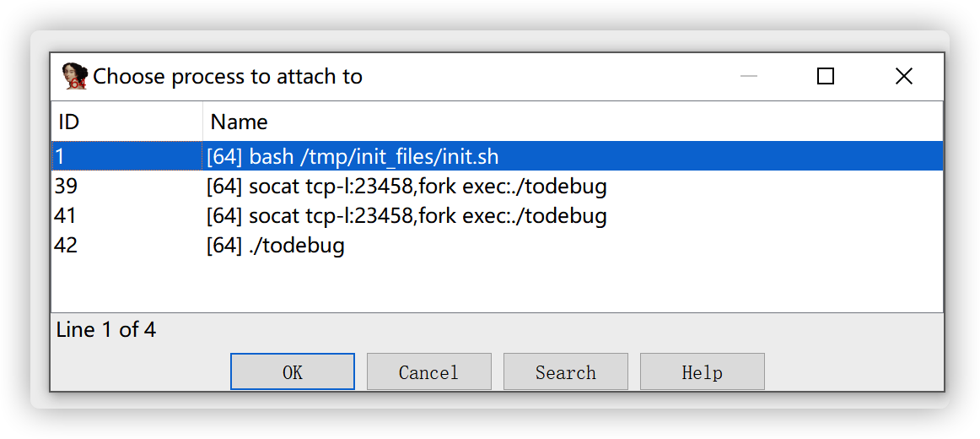Close the Choose process dialog
Screen dimensions: 980x439
point(903,77)
